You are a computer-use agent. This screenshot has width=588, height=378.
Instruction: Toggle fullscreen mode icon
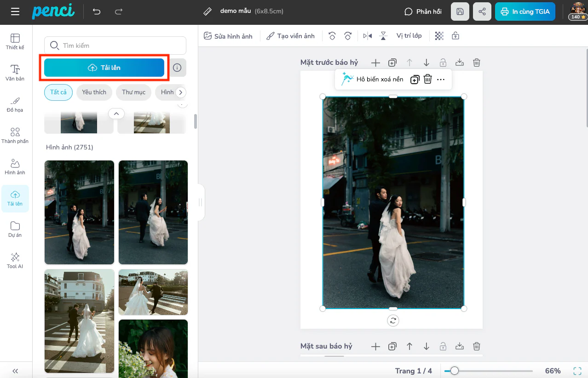click(577, 371)
